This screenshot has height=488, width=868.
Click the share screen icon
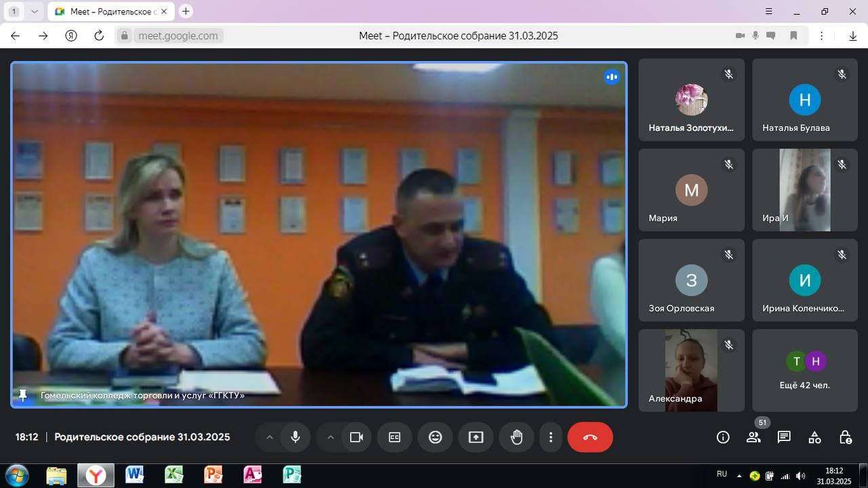[x=476, y=437]
